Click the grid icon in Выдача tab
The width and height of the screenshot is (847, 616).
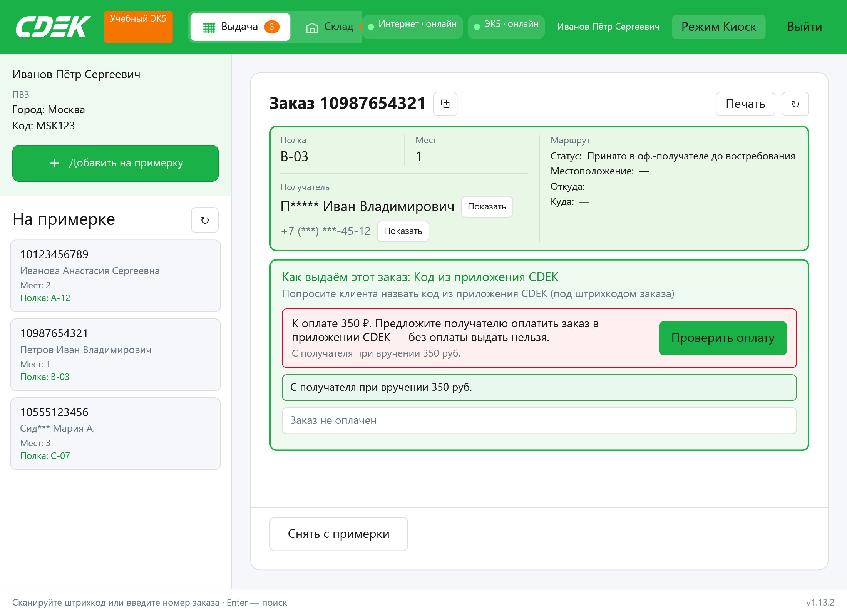(x=209, y=27)
